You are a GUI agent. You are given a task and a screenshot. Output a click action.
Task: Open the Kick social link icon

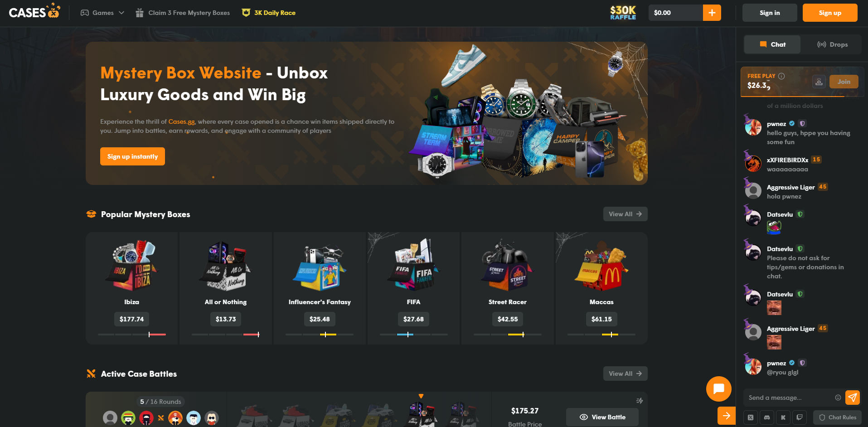click(x=783, y=417)
